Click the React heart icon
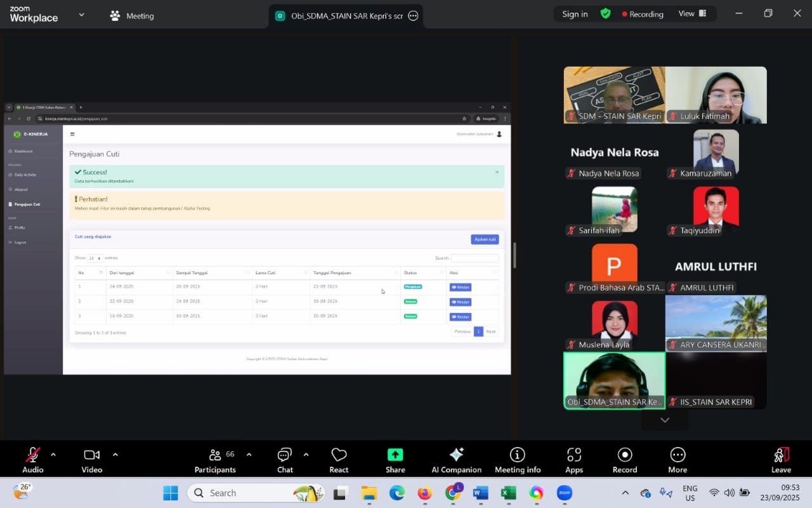Screen dimensions: 812x508 click(x=339, y=460)
